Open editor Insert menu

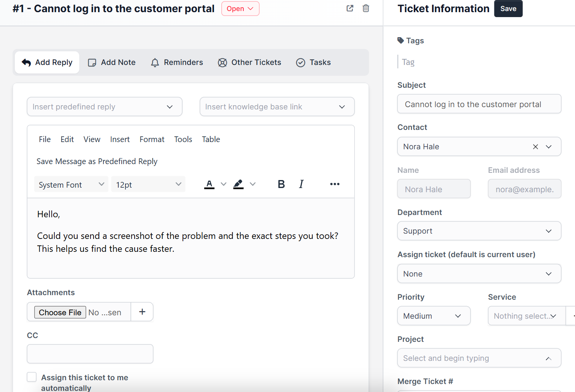pos(120,139)
